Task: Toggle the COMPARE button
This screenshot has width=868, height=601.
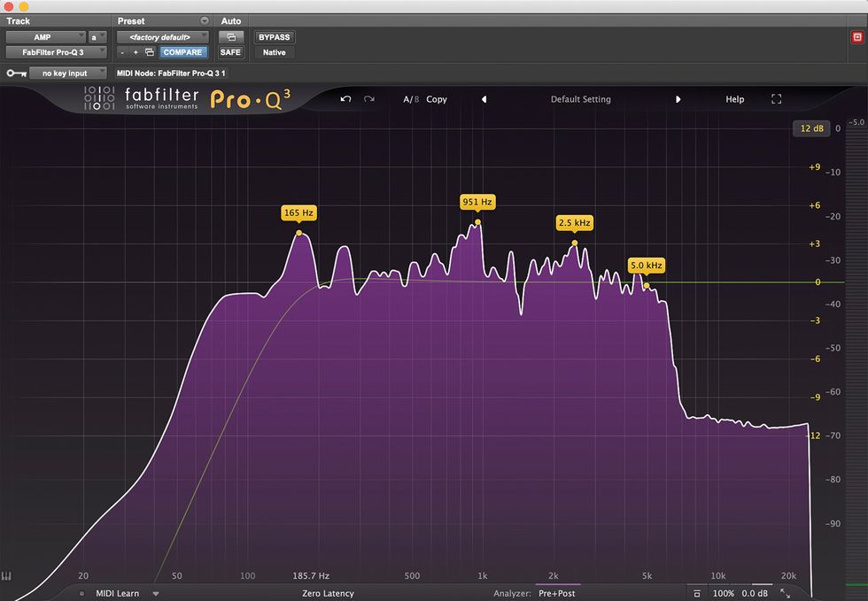Action: [182, 52]
